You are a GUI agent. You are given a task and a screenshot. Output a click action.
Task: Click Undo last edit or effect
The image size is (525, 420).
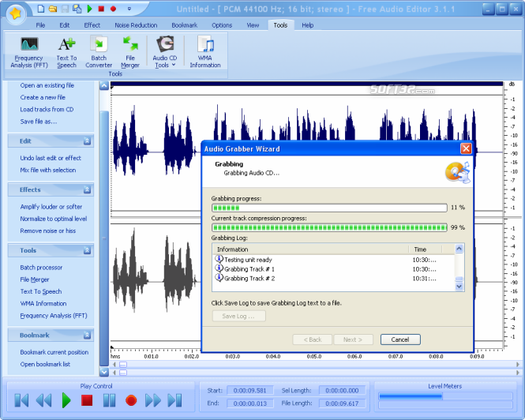tap(51, 158)
